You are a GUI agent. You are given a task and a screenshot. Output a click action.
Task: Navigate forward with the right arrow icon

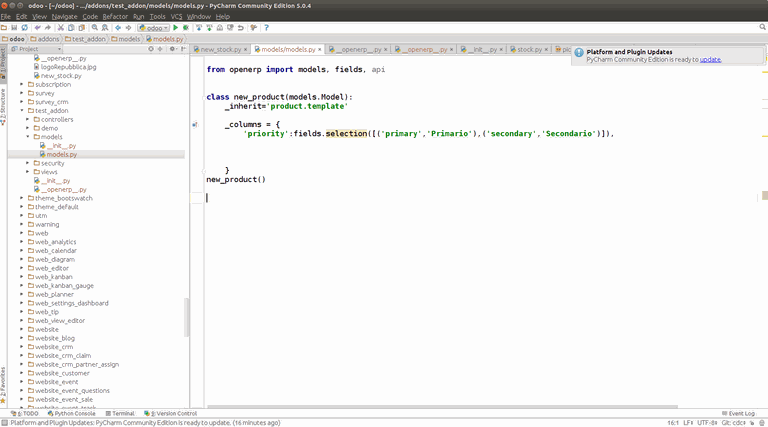click(128, 28)
